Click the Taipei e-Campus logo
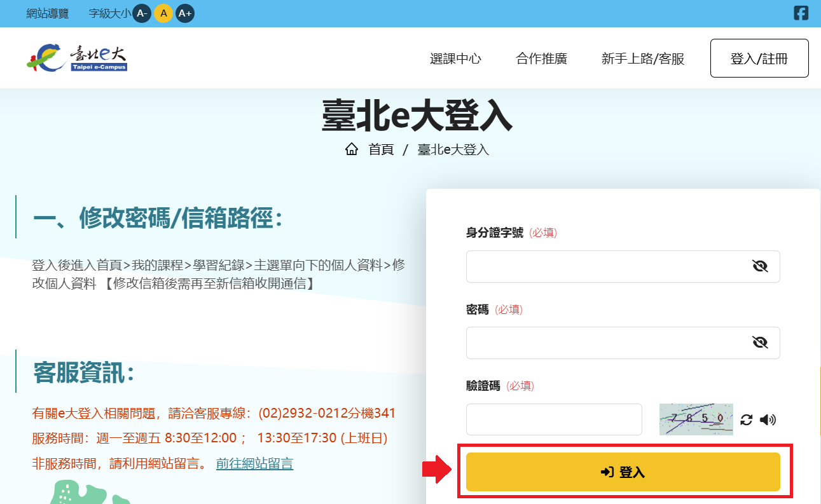 77,57
